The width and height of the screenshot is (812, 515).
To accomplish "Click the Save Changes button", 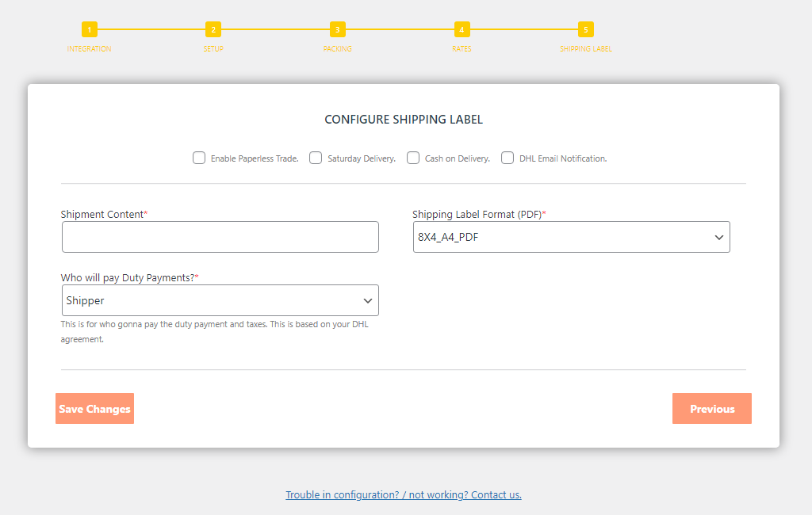I will click(95, 408).
